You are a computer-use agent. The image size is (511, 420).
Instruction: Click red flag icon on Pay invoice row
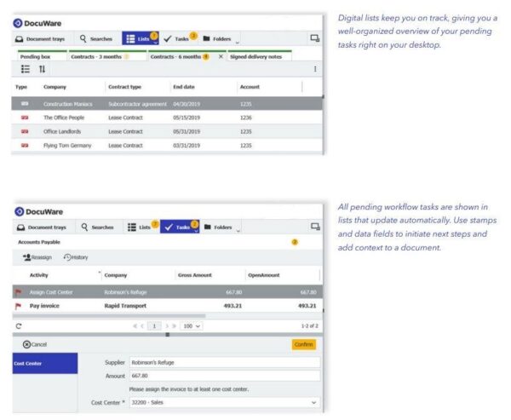(18, 306)
